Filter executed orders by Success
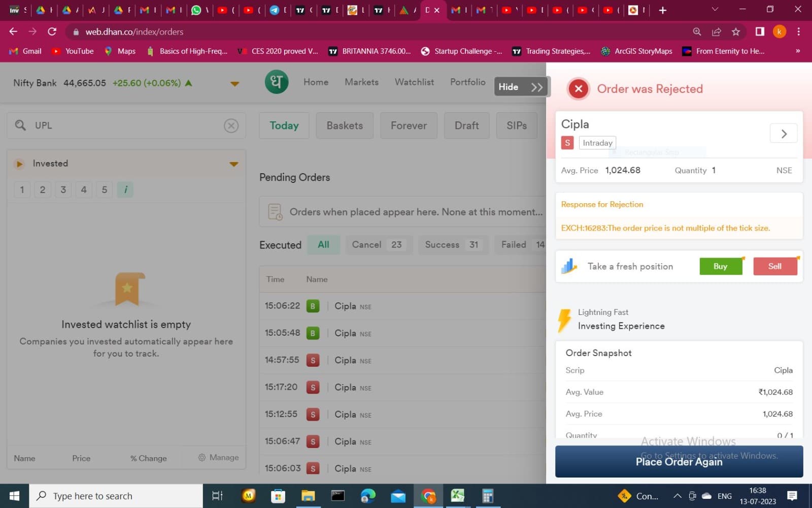 [452, 245]
